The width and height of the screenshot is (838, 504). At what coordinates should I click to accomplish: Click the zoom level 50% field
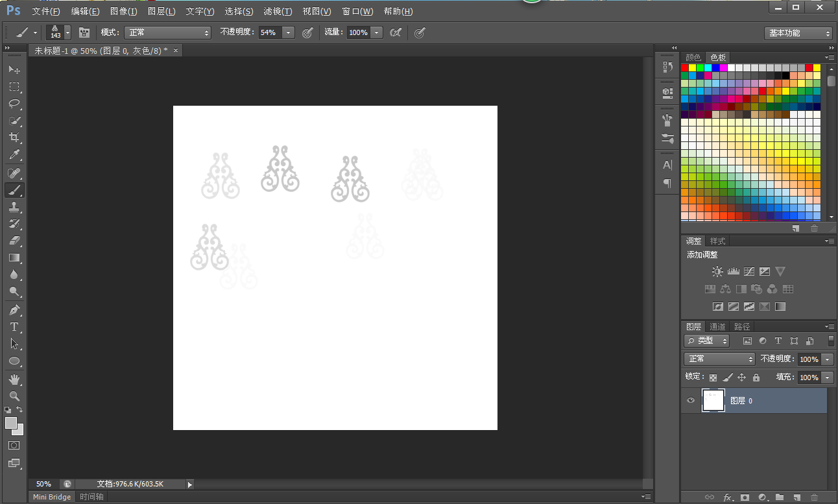(x=43, y=484)
